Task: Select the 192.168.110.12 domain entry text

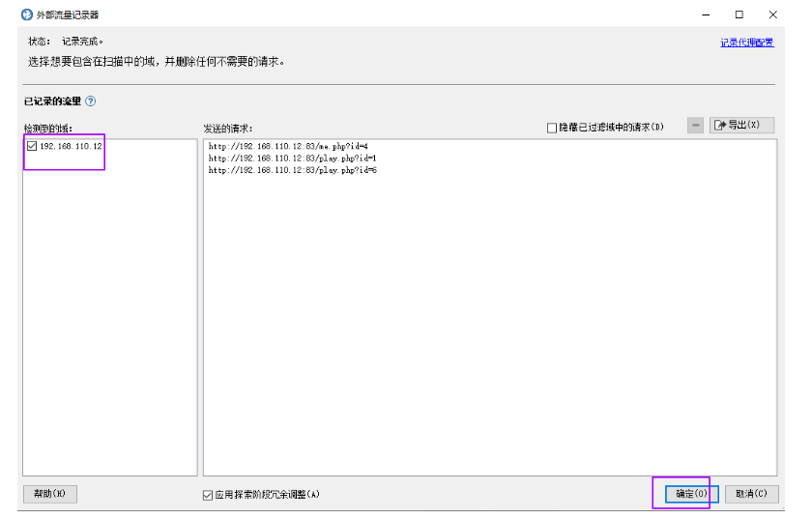Action: pyautogui.click(x=71, y=146)
